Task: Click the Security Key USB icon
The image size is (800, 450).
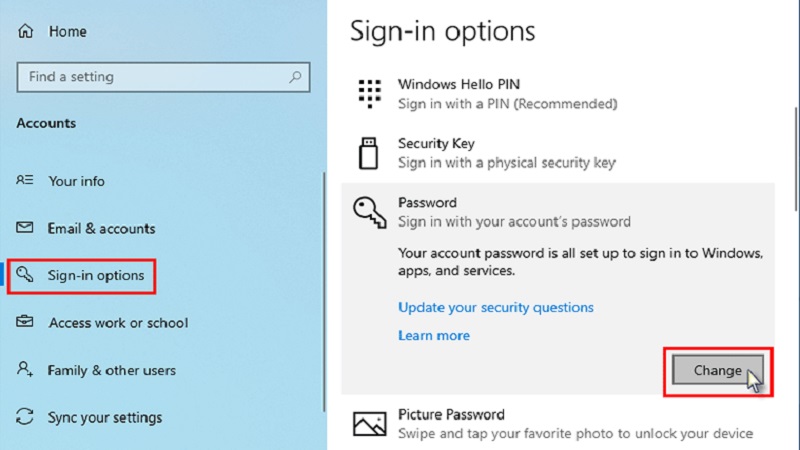Action: coord(369,153)
